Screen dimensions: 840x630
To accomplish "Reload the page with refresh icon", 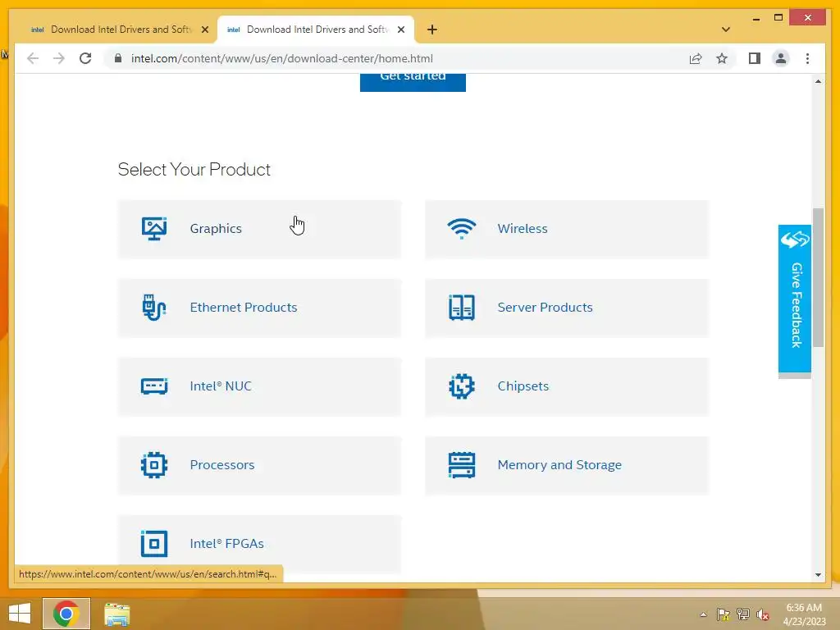I will click(x=85, y=58).
